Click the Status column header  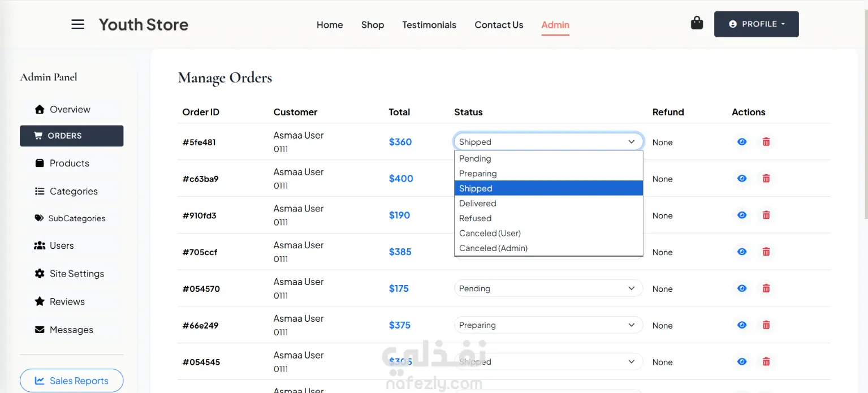468,112
